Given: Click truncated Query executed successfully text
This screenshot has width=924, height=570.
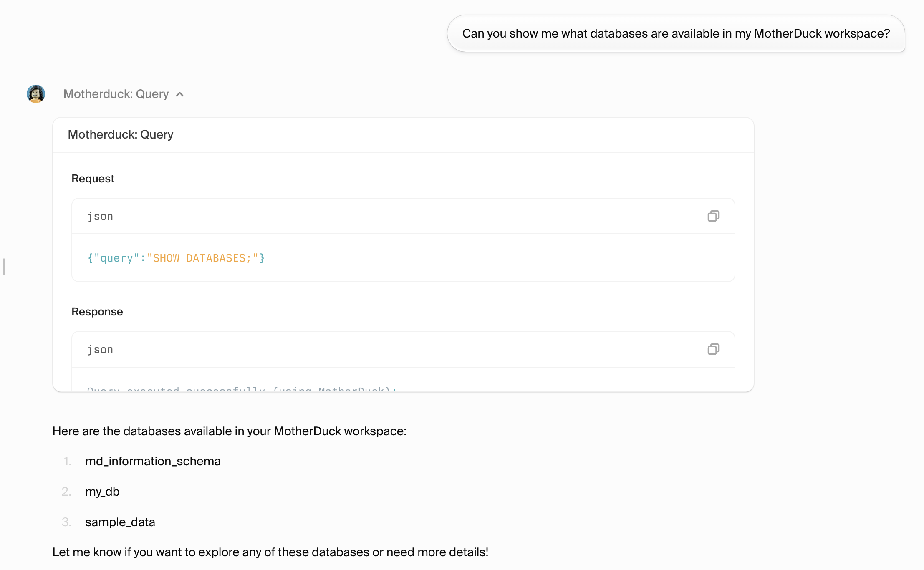Looking at the screenshot, I should click(241, 389).
